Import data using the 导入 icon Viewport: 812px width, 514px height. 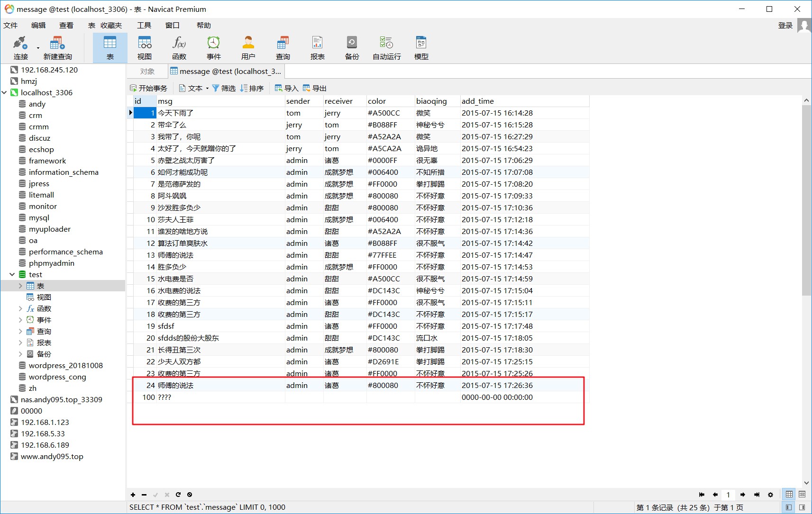285,88
